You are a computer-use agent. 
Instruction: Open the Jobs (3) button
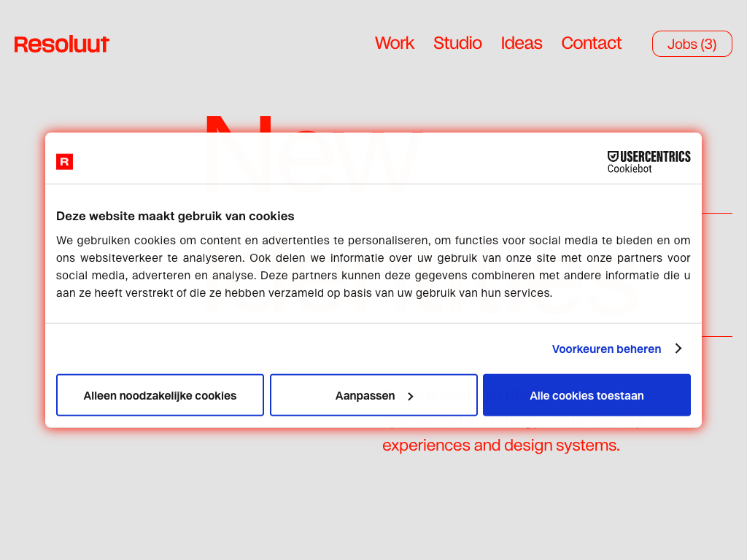692,44
